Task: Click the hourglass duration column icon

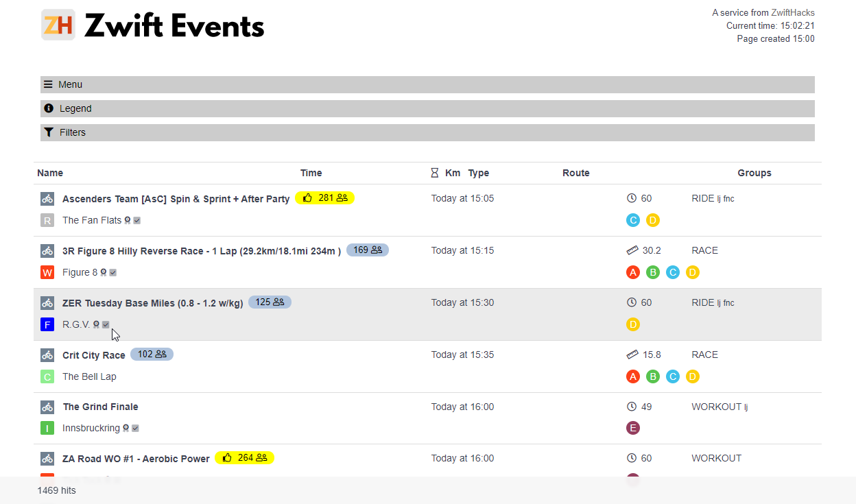Action: (434, 173)
